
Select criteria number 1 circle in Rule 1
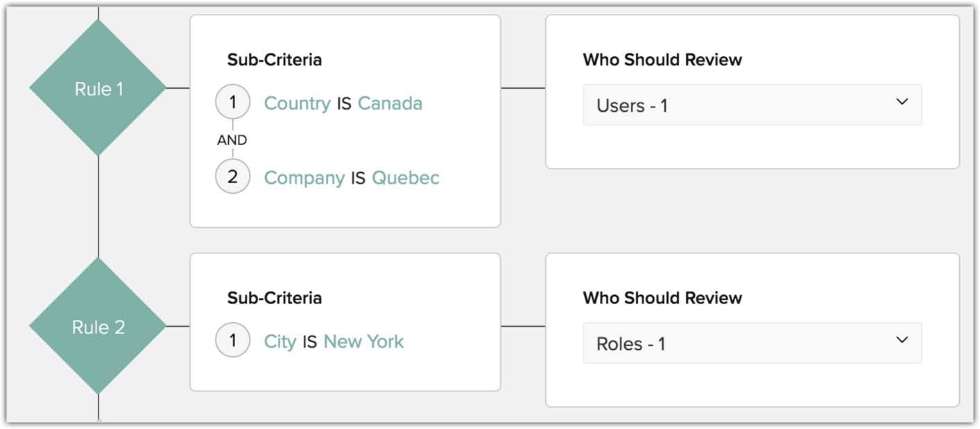click(x=232, y=103)
